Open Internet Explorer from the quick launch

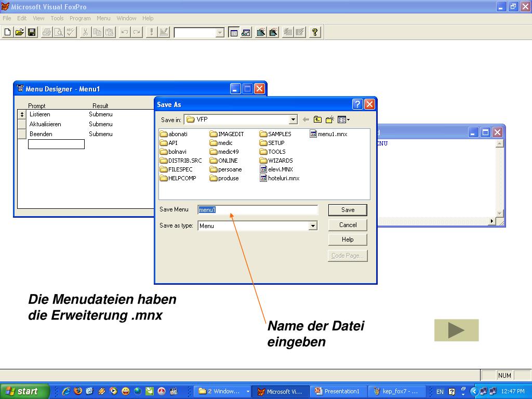(66, 391)
